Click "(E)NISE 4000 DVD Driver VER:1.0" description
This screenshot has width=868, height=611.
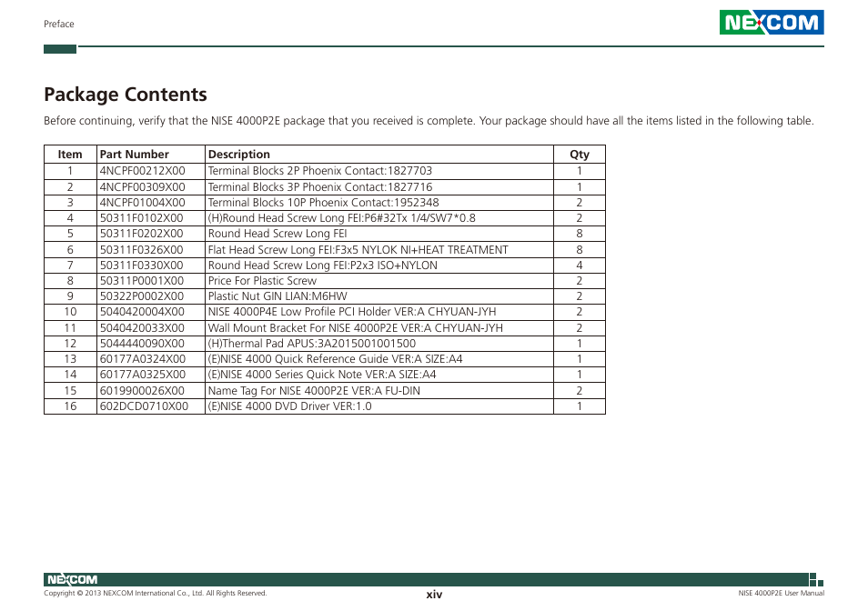[x=289, y=406]
